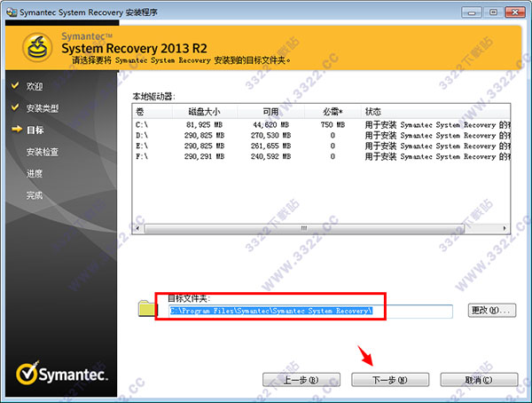Click the 下一步(N) button
Screen dimensions: 532x403
390,380
